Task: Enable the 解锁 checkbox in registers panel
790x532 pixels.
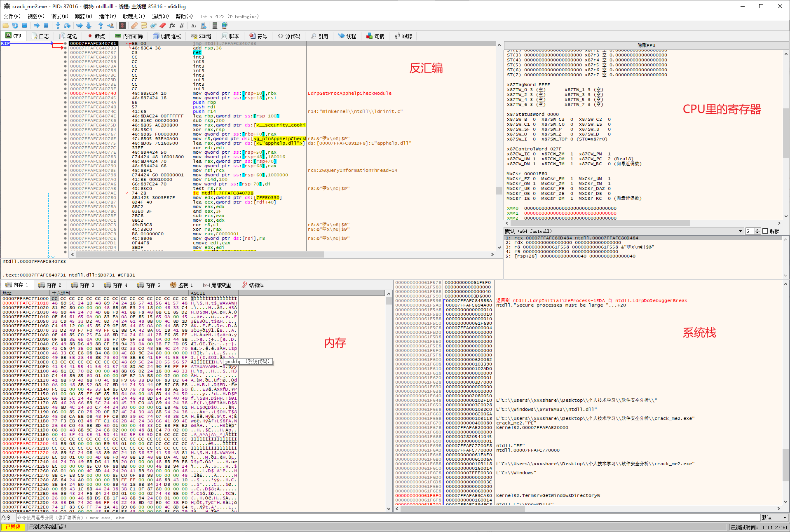Action: click(x=765, y=231)
